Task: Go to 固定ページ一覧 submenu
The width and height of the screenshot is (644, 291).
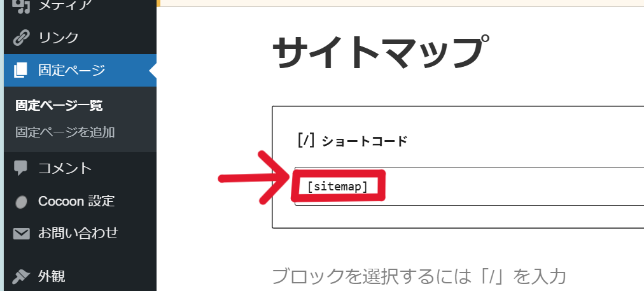Action: point(59,106)
